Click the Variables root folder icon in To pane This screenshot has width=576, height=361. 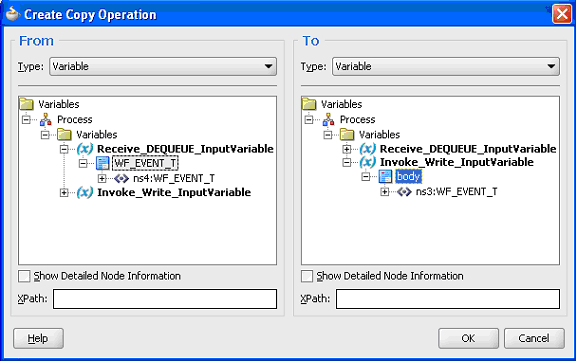point(309,104)
